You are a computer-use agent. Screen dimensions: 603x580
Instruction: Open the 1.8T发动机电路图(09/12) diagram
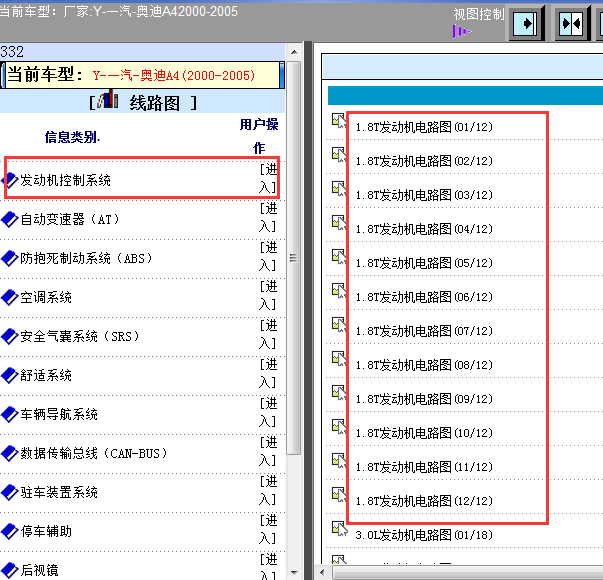tap(424, 399)
